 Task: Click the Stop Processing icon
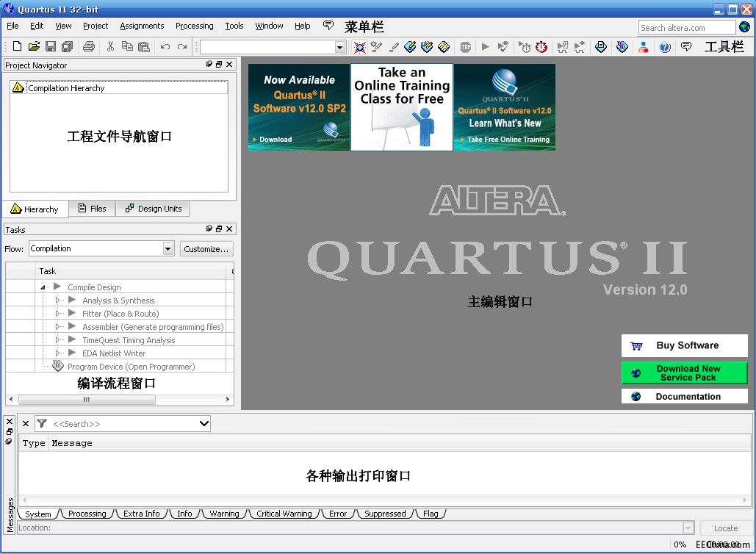(x=465, y=47)
